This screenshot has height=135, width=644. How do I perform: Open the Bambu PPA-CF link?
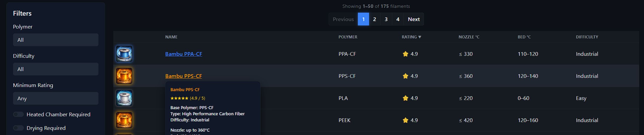point(184,54)
